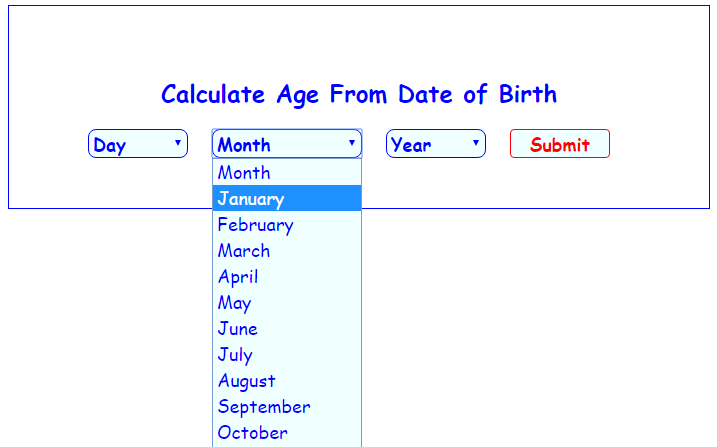Choose January from the month list
The image size is (717, 447).
pos(287,198)
